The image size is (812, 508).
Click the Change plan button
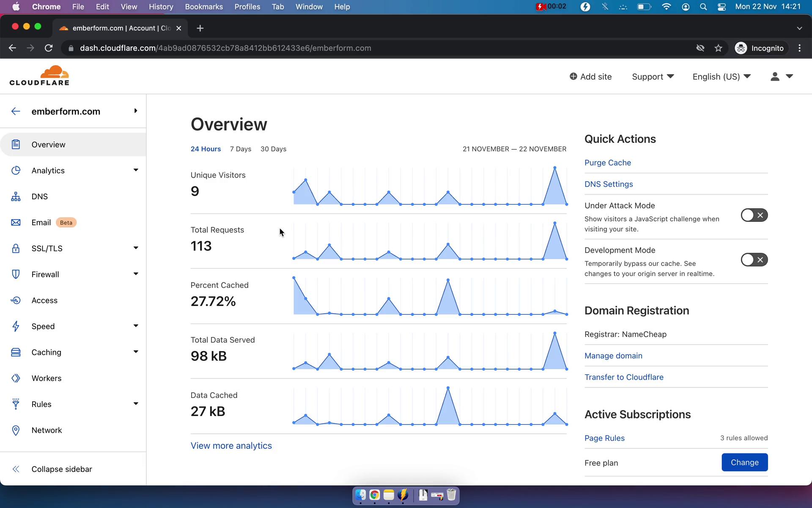point(744,462)
